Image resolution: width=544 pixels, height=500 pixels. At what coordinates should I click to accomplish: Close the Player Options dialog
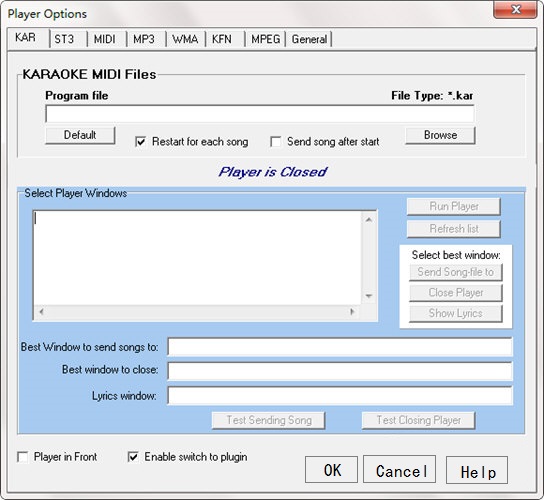[x=515, y=9]
